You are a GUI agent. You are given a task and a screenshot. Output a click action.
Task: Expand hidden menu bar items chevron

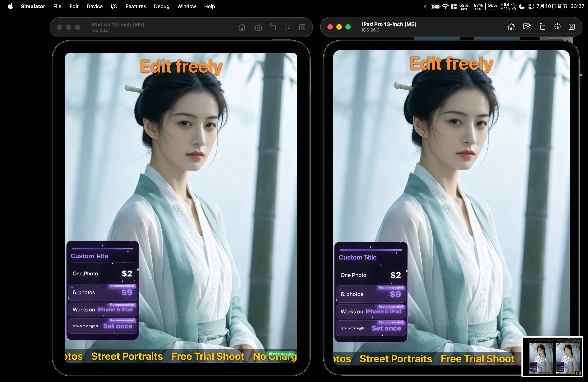point(425,6)
